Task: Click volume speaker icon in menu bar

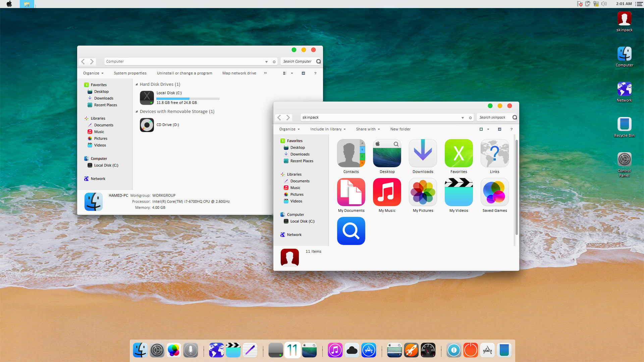Action: (604, 4)
